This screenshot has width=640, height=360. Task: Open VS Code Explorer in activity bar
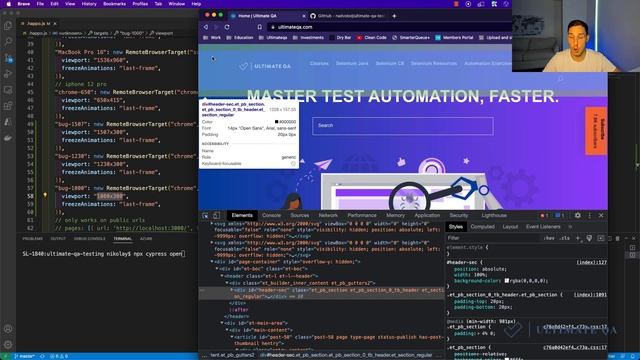click(8, 26)
